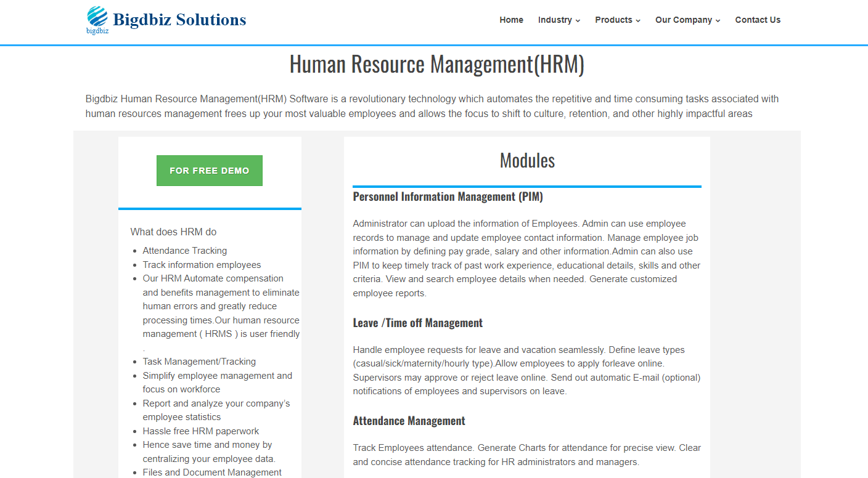Select Simplify employee management list item
This screenshot has width=868, height=478.
coord(218,383)
